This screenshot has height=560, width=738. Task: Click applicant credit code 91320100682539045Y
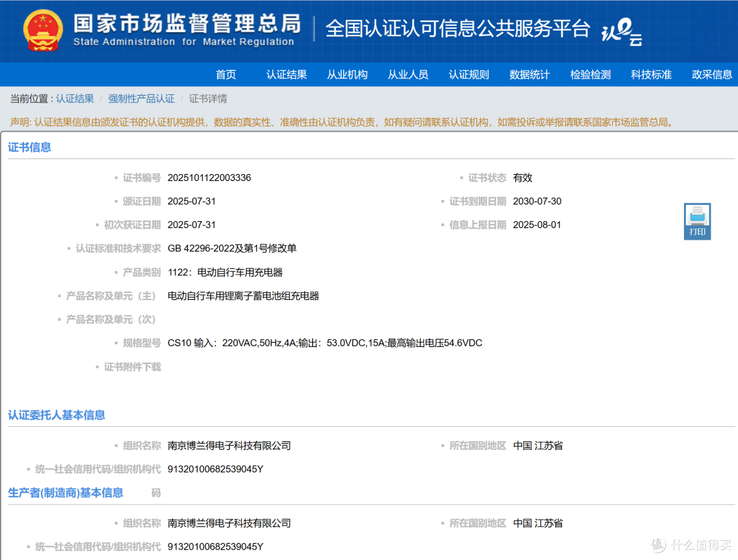coord(215,469)
